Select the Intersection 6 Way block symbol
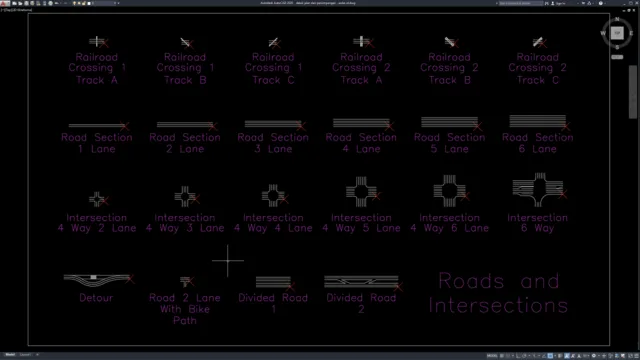The width and height of the screenshot is (640, 360). (539, 189)
